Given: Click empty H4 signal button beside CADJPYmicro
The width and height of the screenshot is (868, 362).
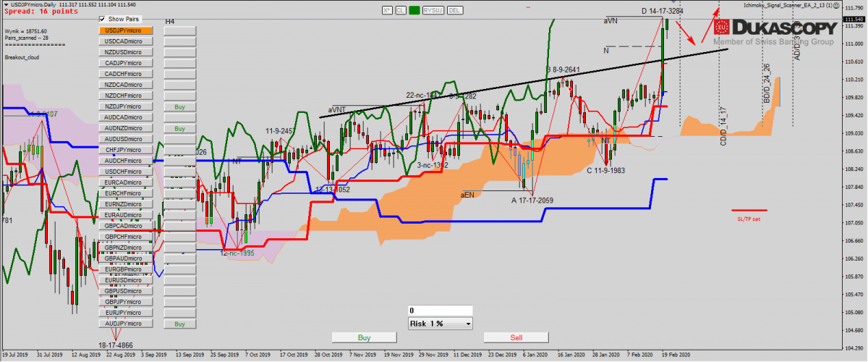Looking at the screenshot, I should click(180, 63).
